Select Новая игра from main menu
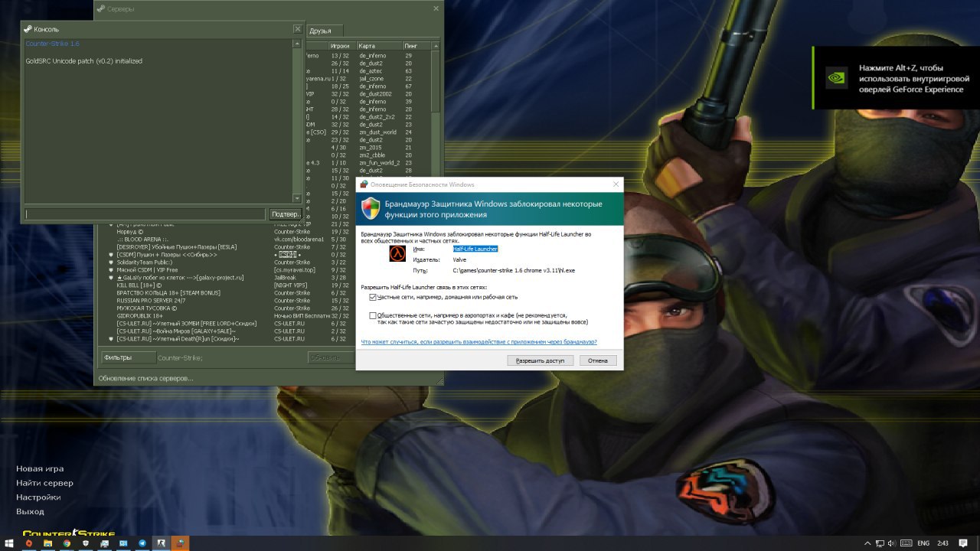Viewport: 980px width, 551px height. [x=40, y=468]
